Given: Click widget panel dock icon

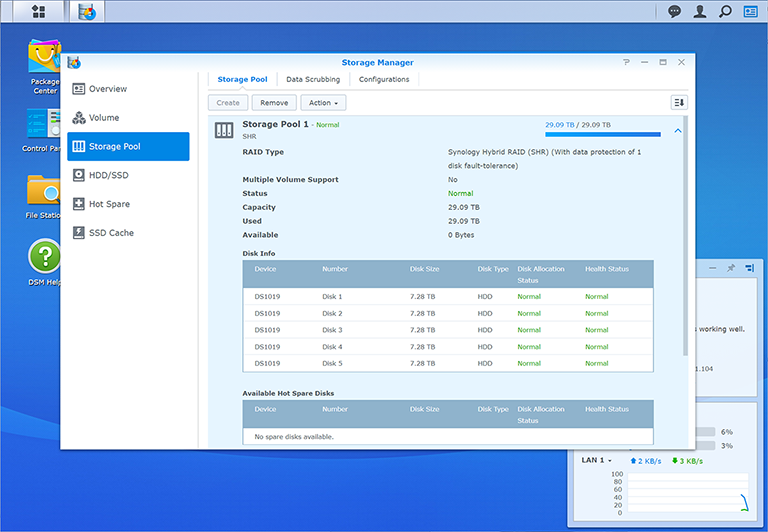Looking at the screenshot, I should coord(749,268).
